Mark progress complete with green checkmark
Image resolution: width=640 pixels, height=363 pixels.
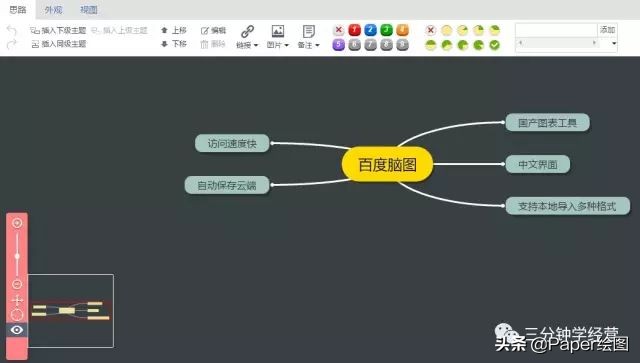click(x=494, y=45)
